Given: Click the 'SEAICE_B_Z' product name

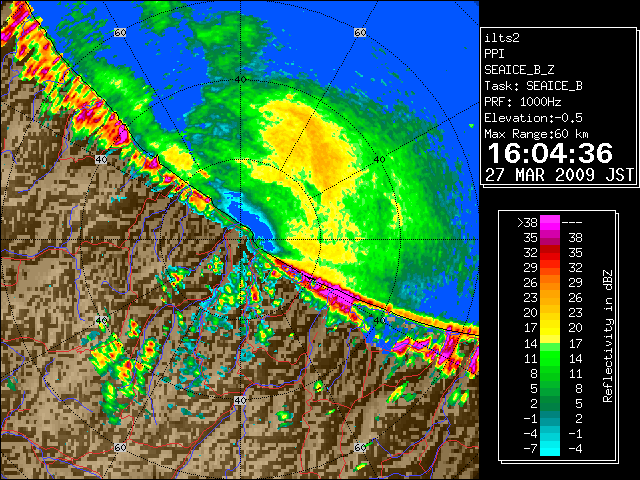Looking at the screenshot, I should 519,70.
